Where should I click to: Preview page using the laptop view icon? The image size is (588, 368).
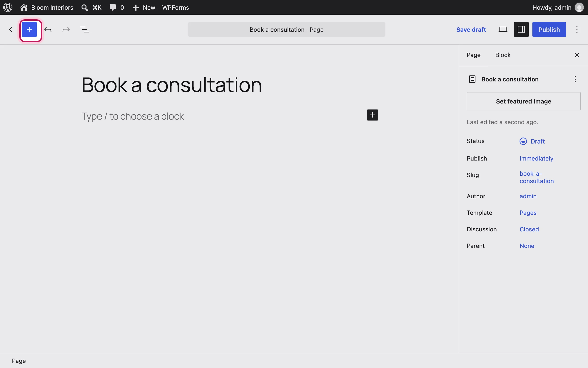503,29
